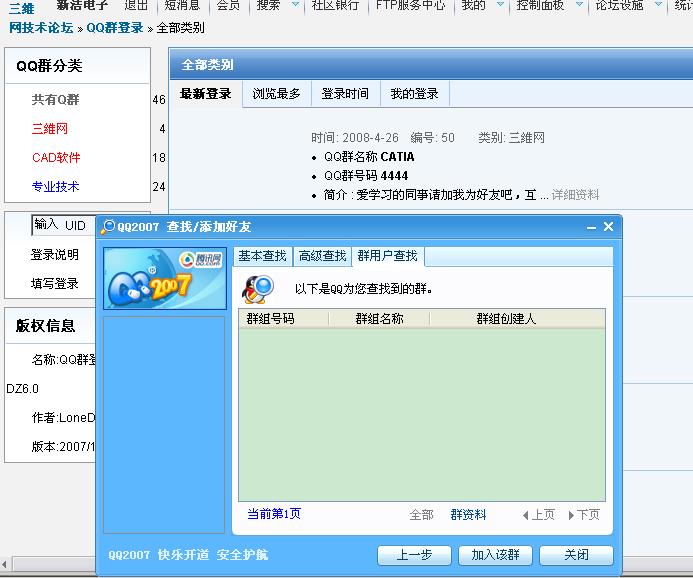Click the QQ2007 magnifier title icon
The width and height of the screenshot is (693, 578).
[x=107, y=227]
